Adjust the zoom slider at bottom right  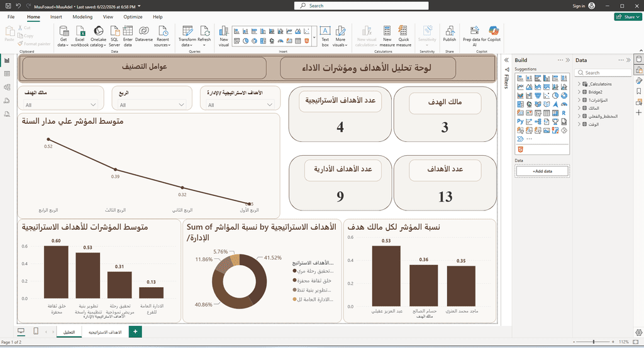pyautogui.click(x=593, y=342)
